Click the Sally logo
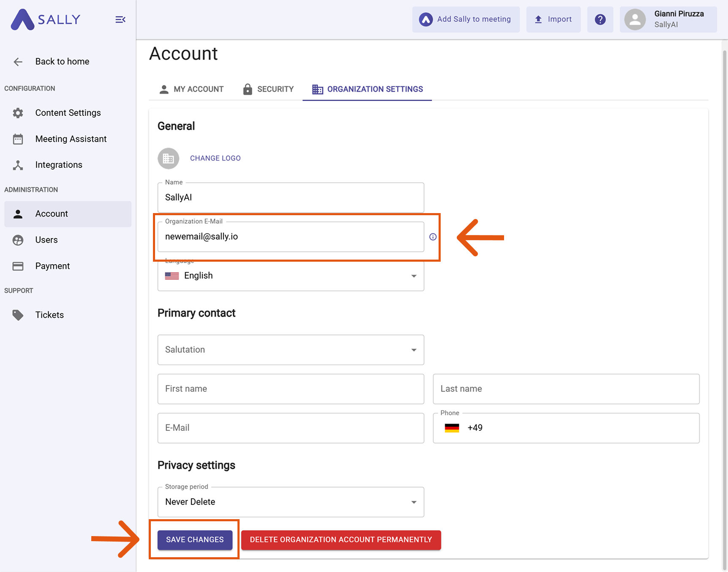728x572 pixels. click(x=45, y=19)
